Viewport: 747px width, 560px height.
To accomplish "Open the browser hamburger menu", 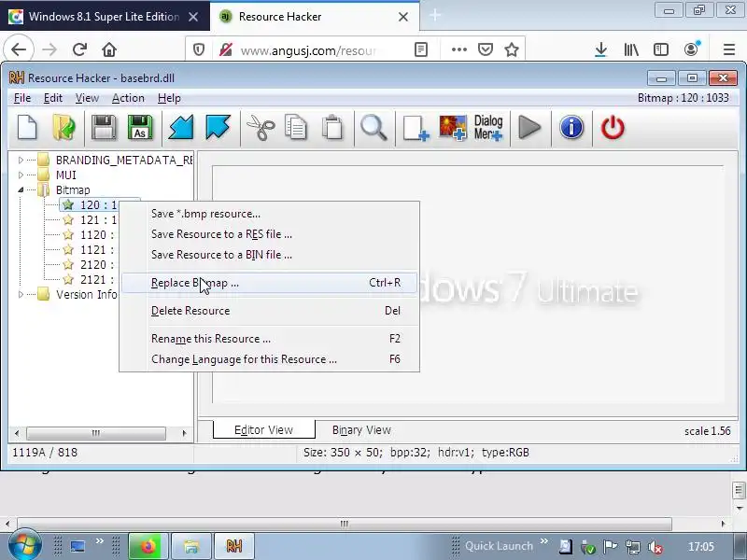I will (729, 49).
